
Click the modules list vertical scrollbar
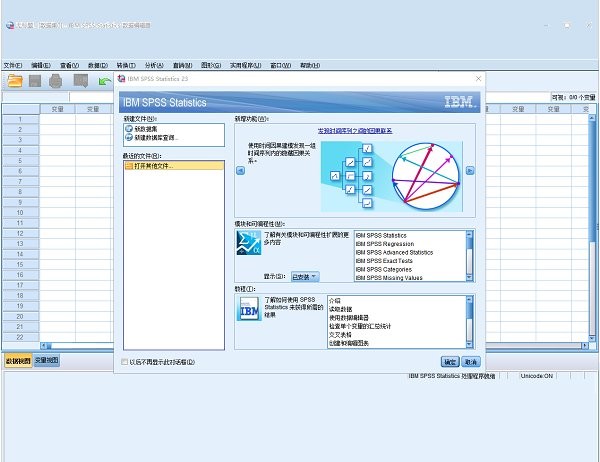coord(469,255)
